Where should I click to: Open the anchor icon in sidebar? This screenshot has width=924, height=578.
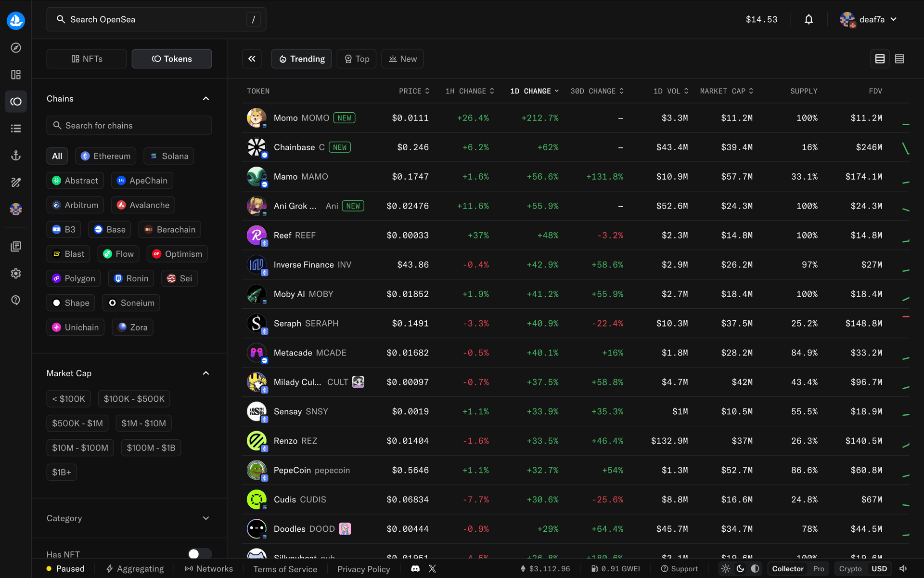tap(16, 156)
